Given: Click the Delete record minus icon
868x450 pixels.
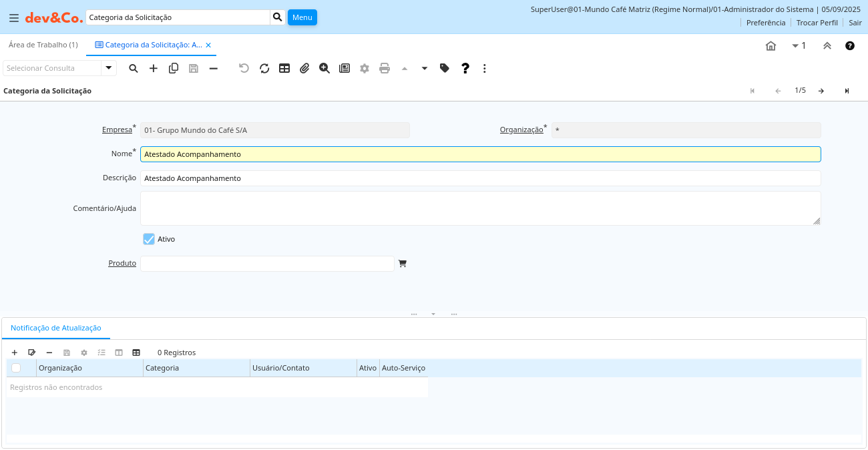Looking at the screenshot, I should pyautogui.click(x=214, y=68).
